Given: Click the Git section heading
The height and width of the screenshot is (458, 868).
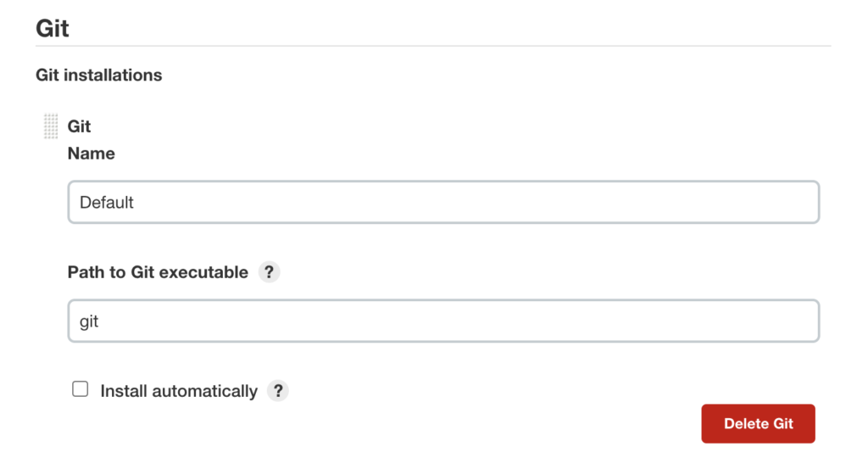Looking at the screenshot, I should (53, 28).
